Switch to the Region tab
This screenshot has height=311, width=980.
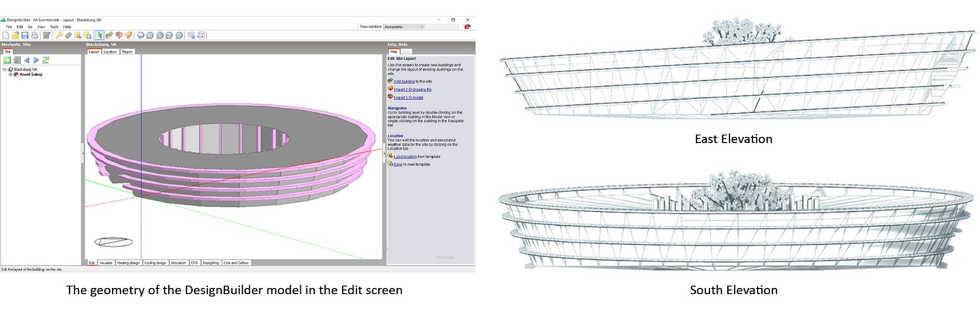(x=127, y=52)
